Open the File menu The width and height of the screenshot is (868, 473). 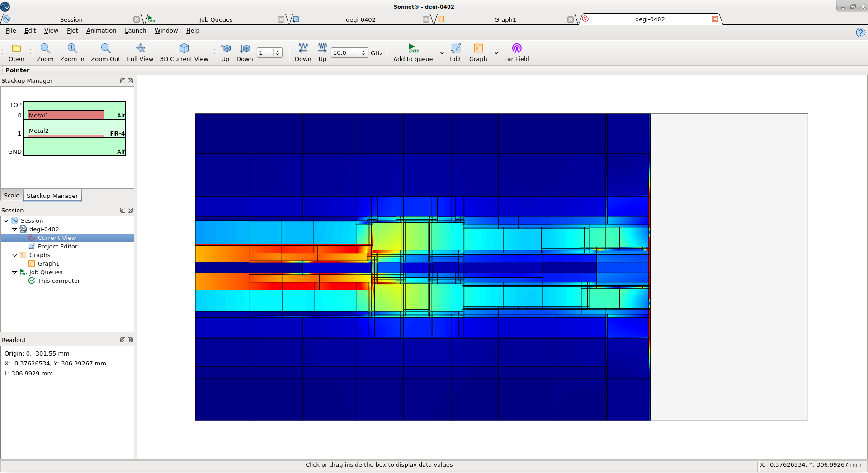pos(11,30)
